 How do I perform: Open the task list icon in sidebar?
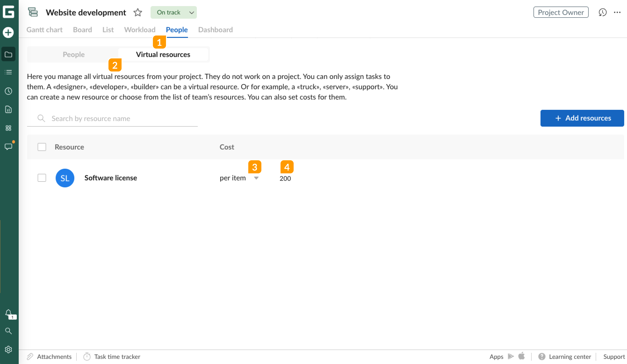[x=8, y=72]
